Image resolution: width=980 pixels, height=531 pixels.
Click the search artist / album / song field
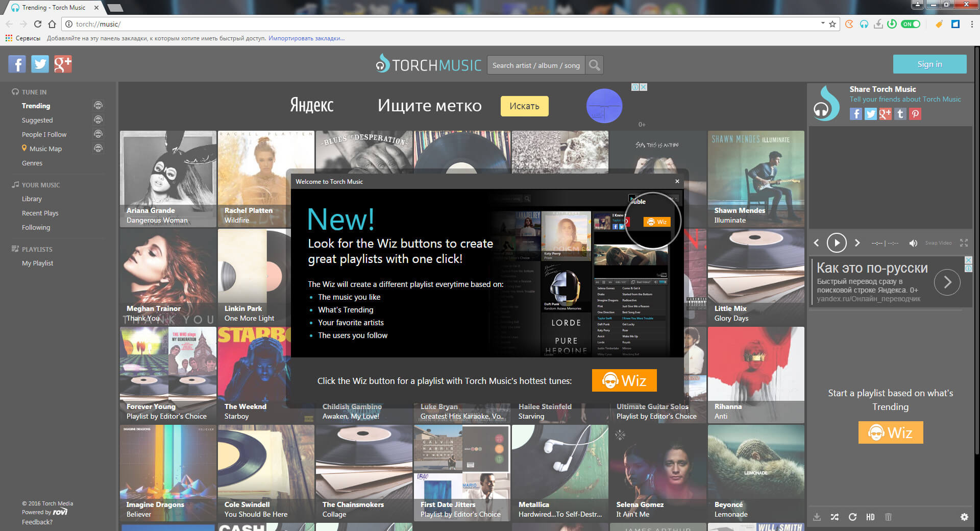click(536, 65)
